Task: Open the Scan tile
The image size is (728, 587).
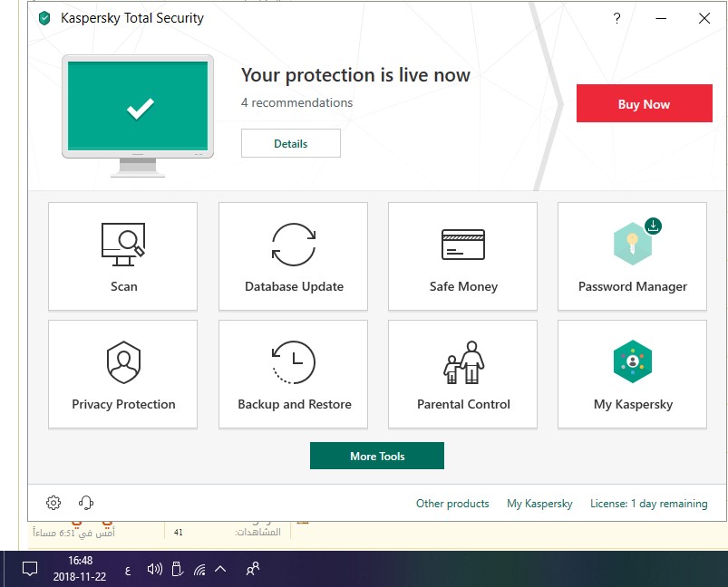Action: 122,256
